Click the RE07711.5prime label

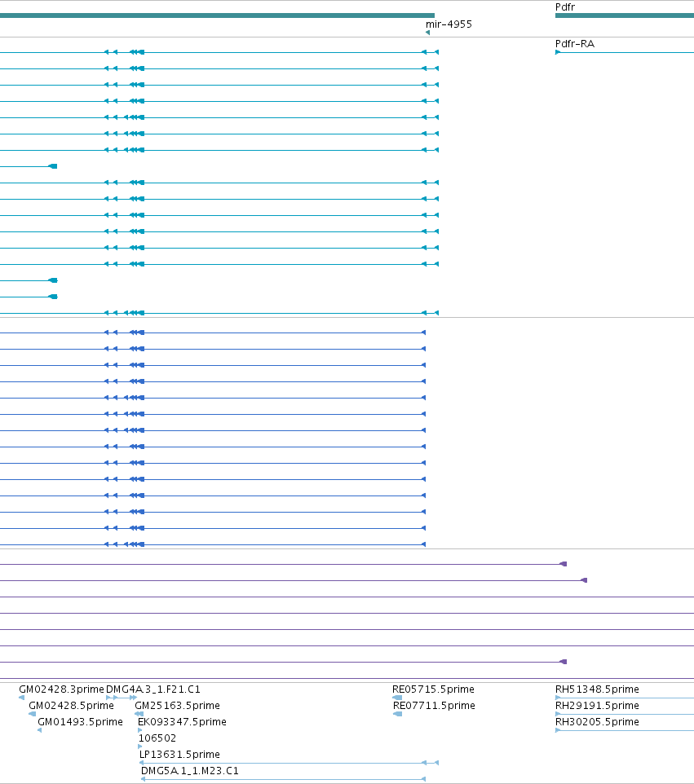435,706
